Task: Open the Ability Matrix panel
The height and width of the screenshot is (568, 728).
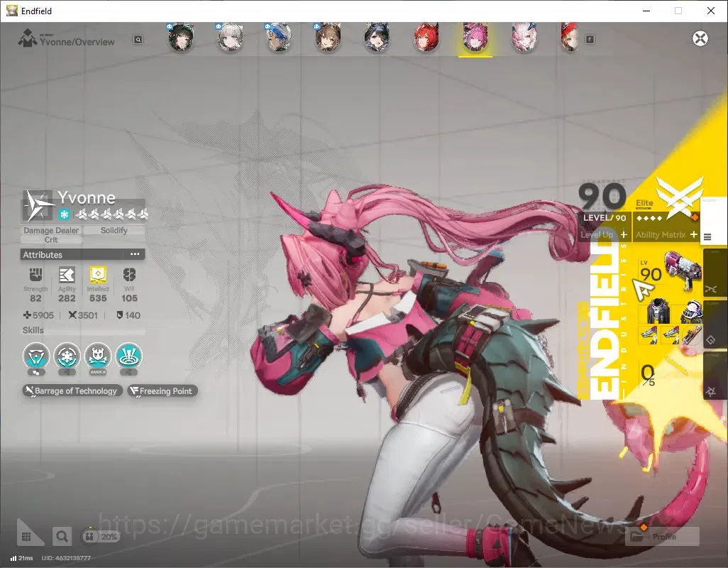Action: [x=666, y=234]
